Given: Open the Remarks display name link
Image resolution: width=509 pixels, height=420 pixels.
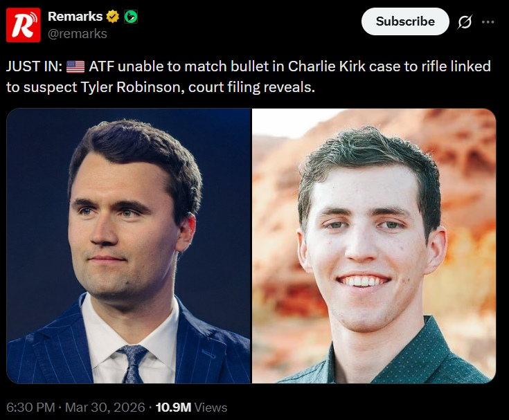Looking at the screenshot, I should coord(75,16).
